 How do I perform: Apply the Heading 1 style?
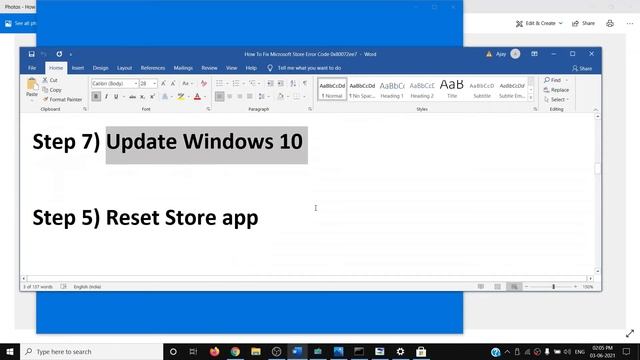point(392,89)
